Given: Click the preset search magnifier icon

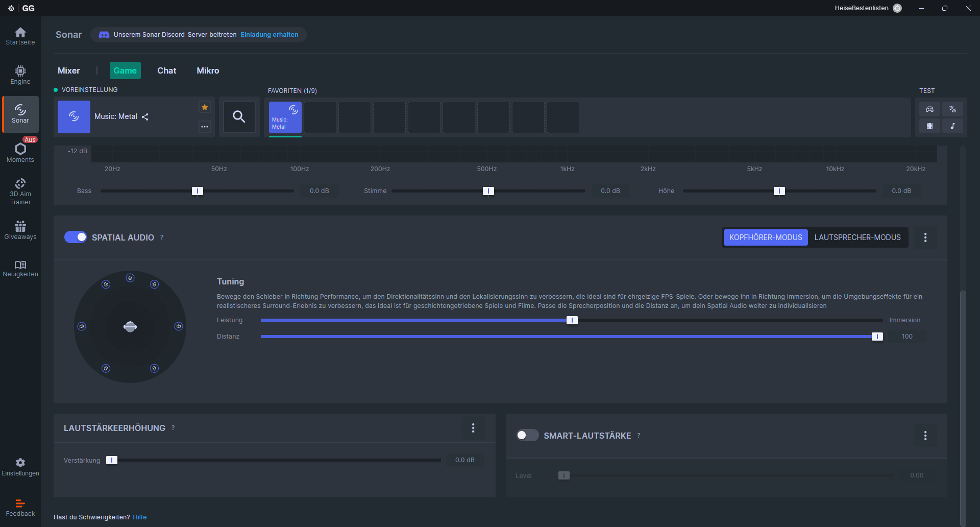Looking at the screenshot, I should click(239, 117).
